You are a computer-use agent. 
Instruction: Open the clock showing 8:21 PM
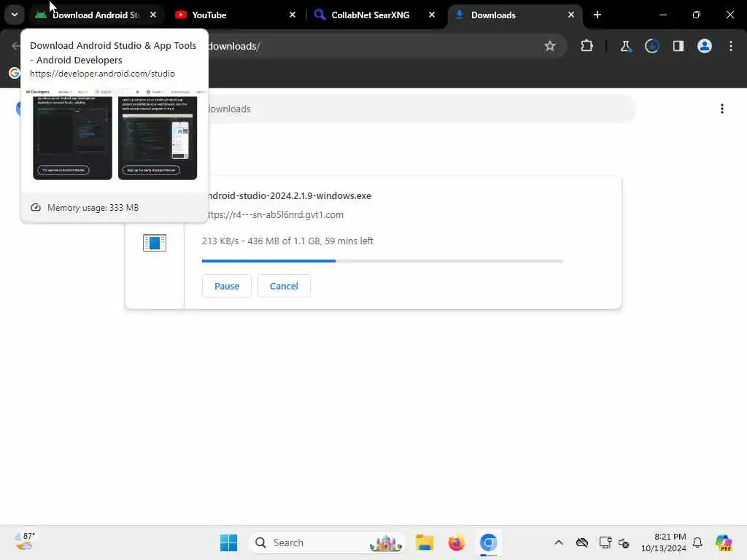664,542
